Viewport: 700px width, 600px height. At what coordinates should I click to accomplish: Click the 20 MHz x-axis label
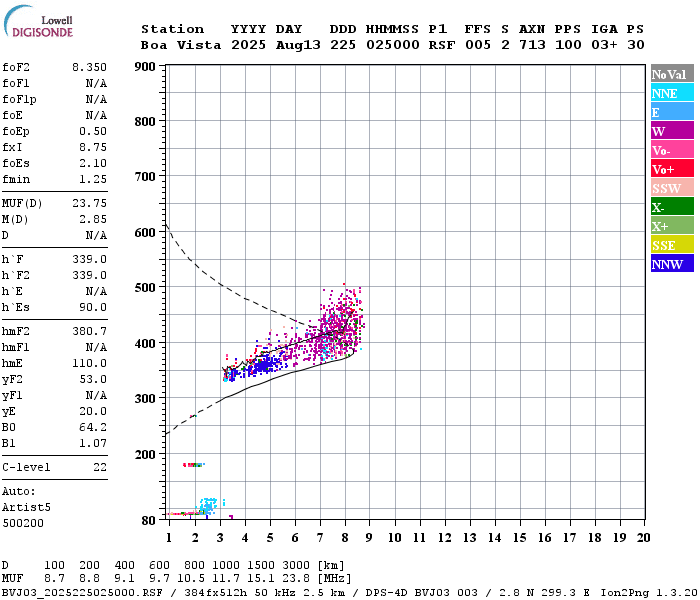click(643, 538)
